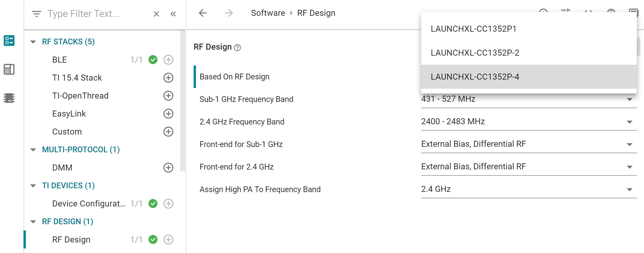Add TI-OpenThread with plus icon
Image resolution: width=644 pixels, height=253 pixels.
[x=168, y=96]
